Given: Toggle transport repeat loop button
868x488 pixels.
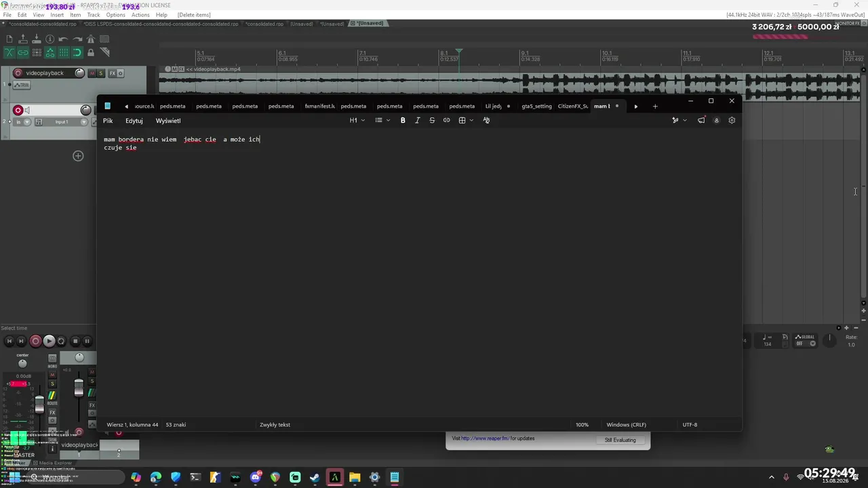Looking at the screenshot, I should [x=61, y=341].
